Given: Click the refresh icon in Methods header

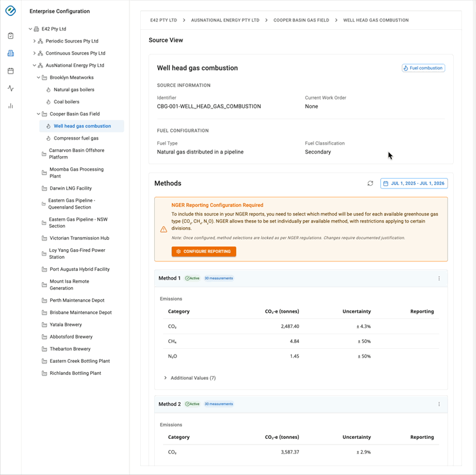Looking at the screenshot, I should coord(370,183).
